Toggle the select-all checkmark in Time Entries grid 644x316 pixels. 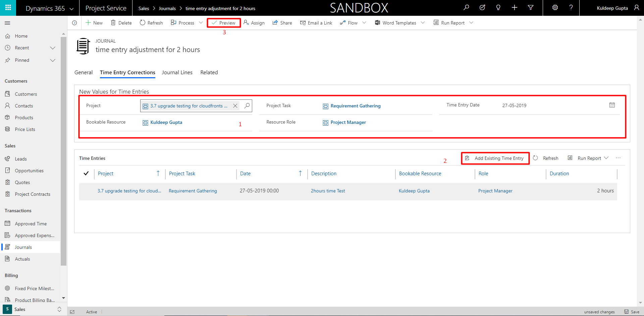pyautogui.click(x=86, y=174)
